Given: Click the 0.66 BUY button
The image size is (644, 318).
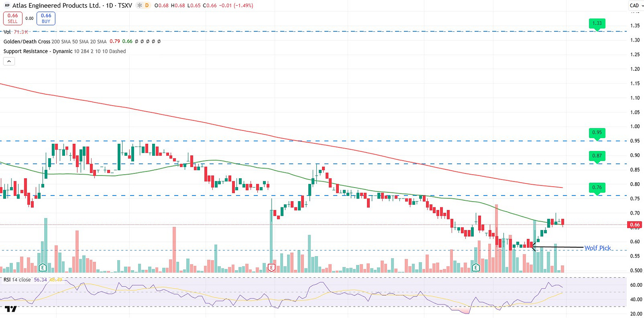Looking at the screenshot, I should coord(46,19).
